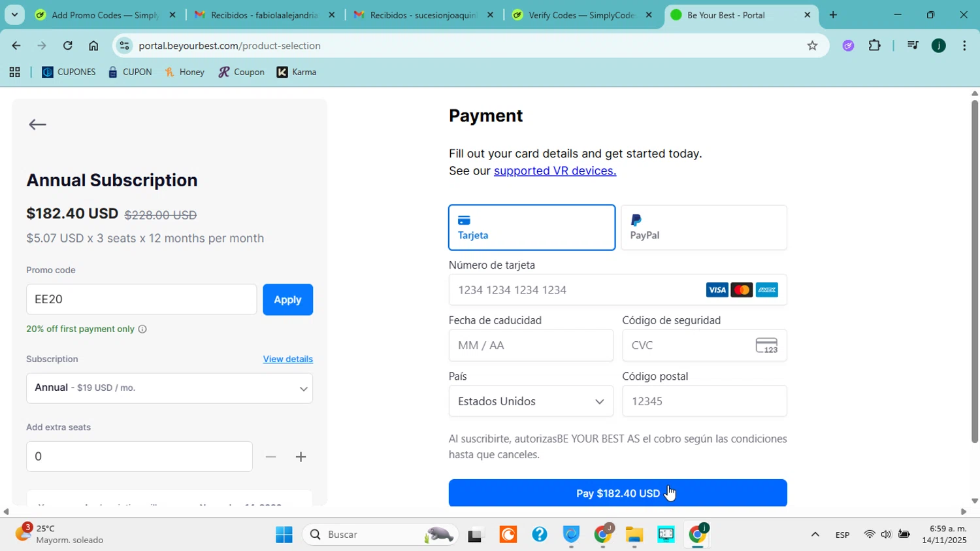Show hidden system tray icons
Screen dimensions: 980x551
(x=815, y=535)
